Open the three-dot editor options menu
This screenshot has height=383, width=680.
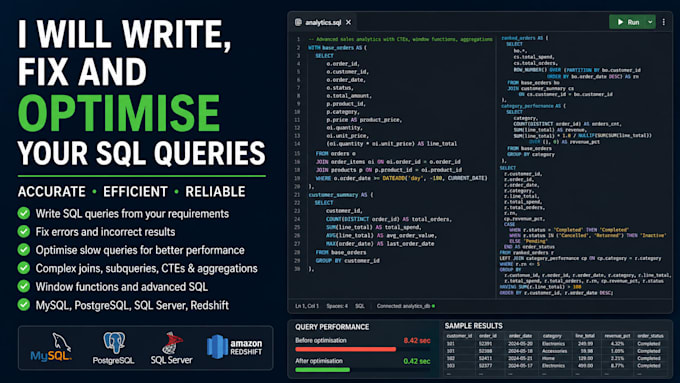(x=664, y=22)
